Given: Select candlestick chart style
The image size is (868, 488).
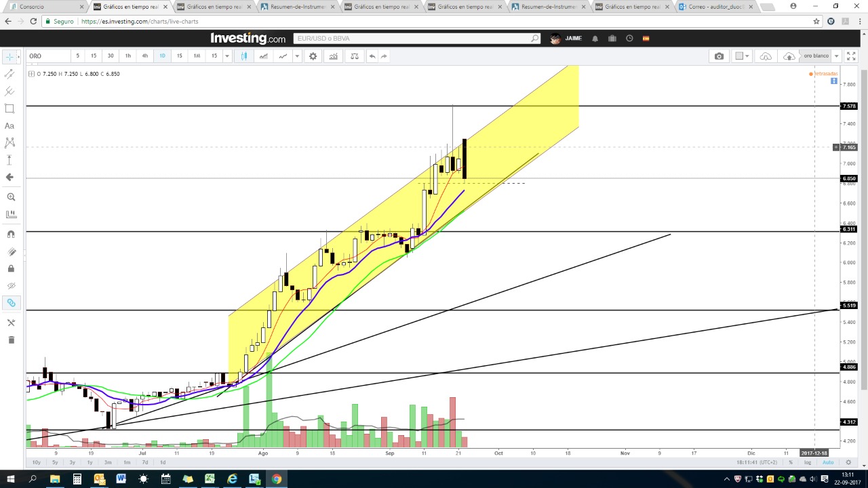Looking at the screenshot, I should [244, 56].
